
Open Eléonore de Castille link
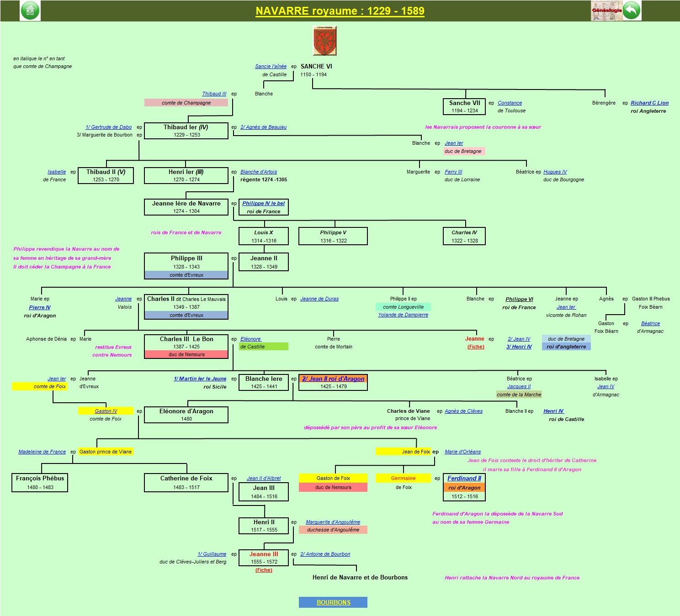[251, 339]
